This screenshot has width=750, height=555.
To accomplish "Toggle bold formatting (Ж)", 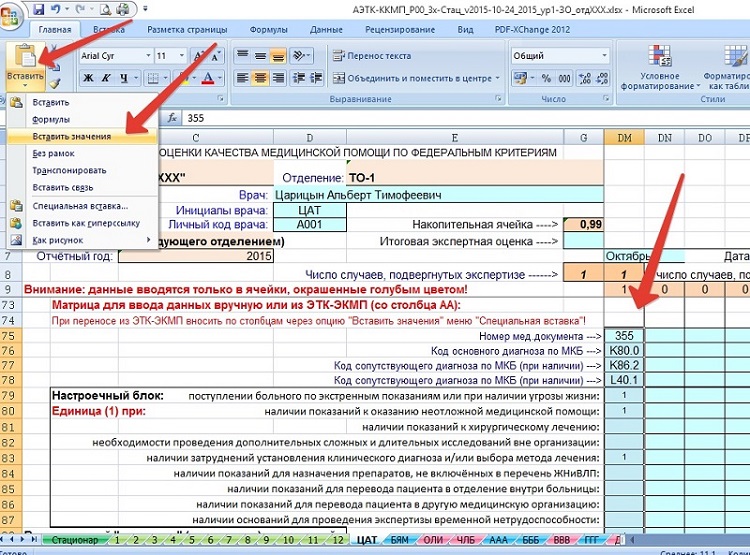I will tap(88, 78).
